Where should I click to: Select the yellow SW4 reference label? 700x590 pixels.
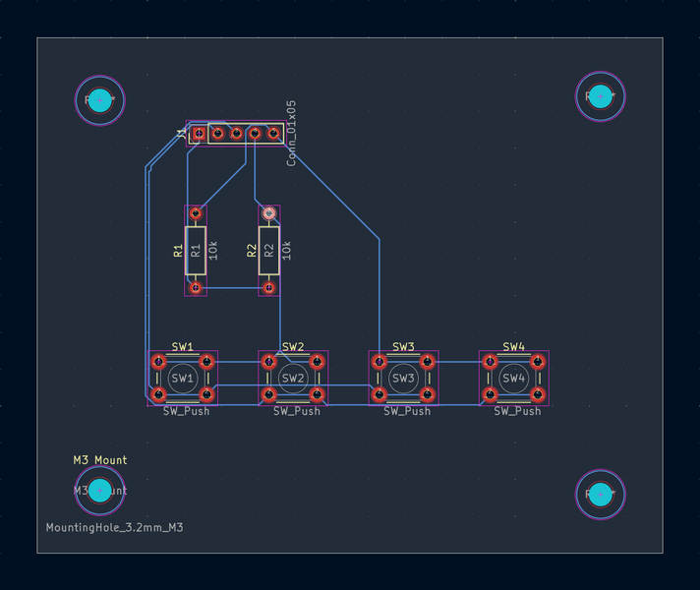tap(514, 346)
